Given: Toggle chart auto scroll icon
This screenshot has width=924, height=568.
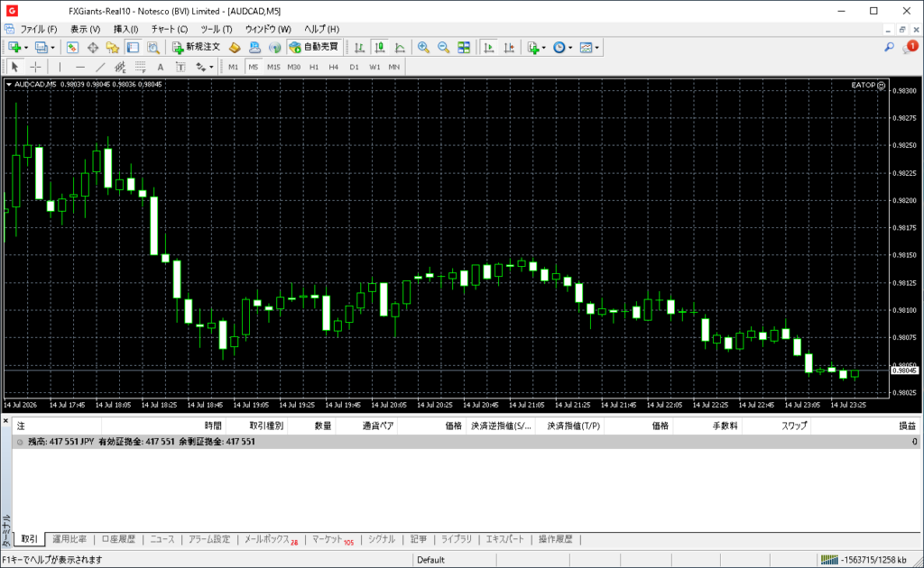Looking at the screenshot, I should pyautogui.click(x=488, y=48).
